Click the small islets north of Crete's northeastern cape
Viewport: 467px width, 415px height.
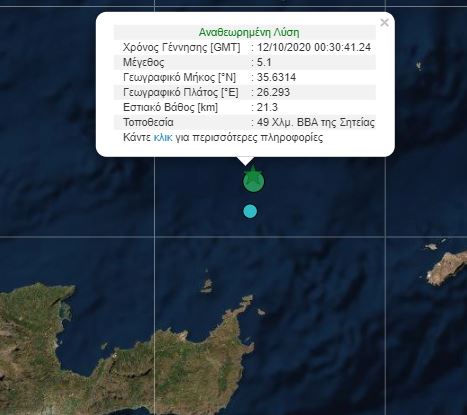[207, 284]
